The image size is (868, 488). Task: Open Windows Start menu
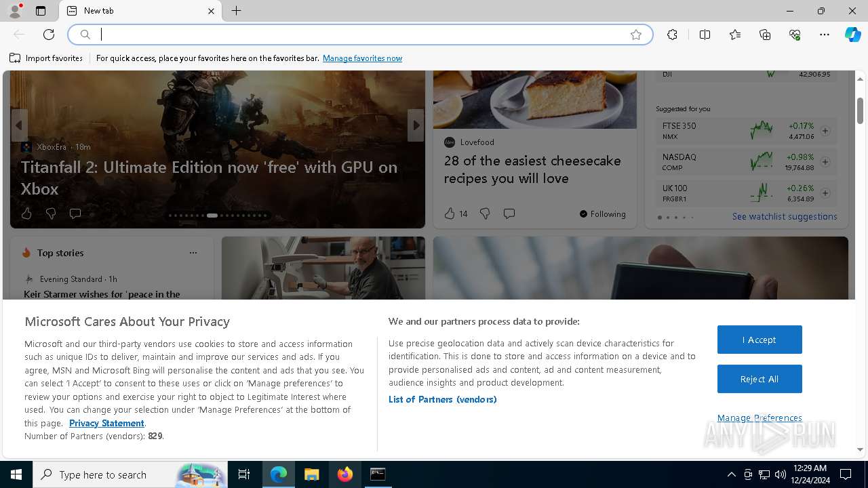point(16,474)
